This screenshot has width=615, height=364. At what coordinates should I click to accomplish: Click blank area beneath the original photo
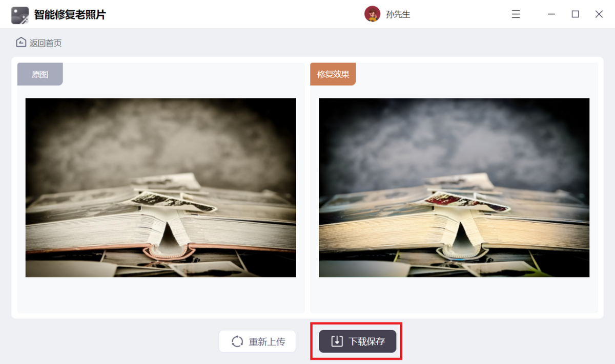pyautogui.click(x=161, y=295)
